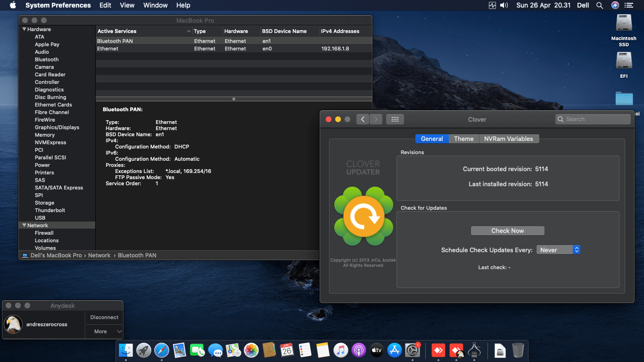The height and width of the screenshot is (362, 644).
Task: Select Thunderbolt in the sidebar
Action: (50, 210)
